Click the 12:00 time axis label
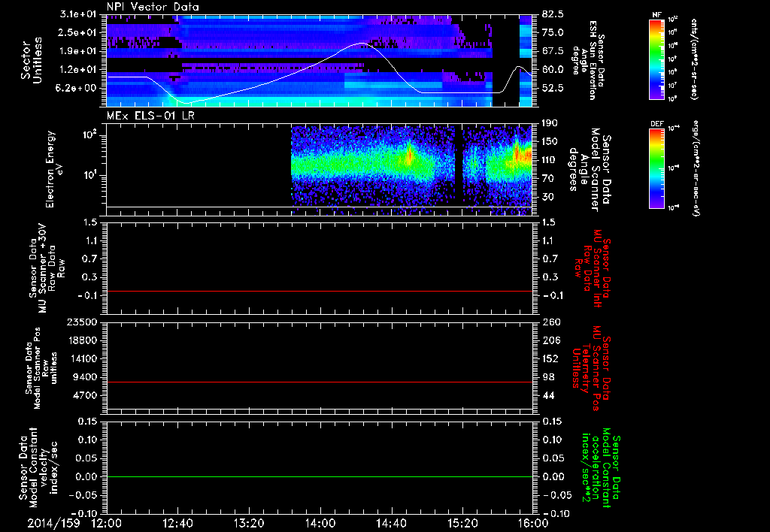 point(107,523)
